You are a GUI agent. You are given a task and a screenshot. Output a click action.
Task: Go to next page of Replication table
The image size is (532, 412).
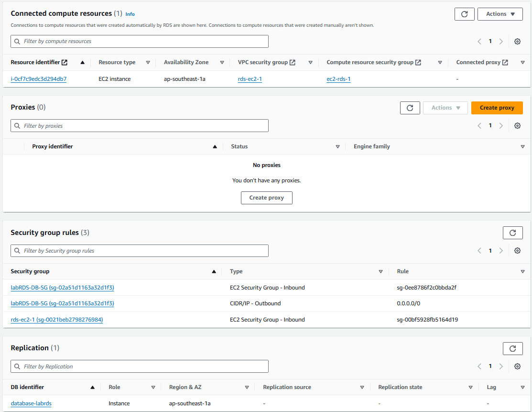pos(501,367)
